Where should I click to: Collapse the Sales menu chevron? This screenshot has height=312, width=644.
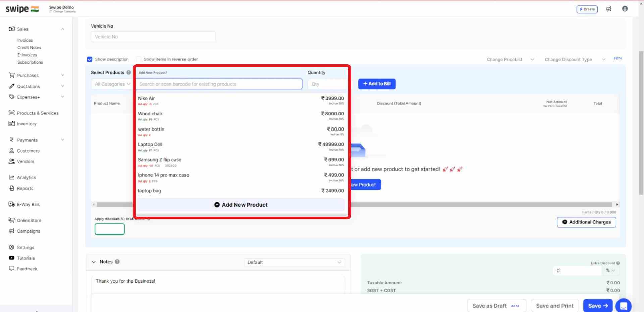pyautogui.click(x=63, y=29)
